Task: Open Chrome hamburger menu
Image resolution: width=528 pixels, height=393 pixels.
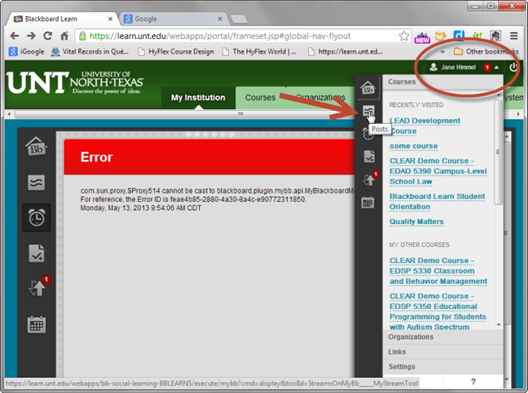Action: (x=514, y=36)
